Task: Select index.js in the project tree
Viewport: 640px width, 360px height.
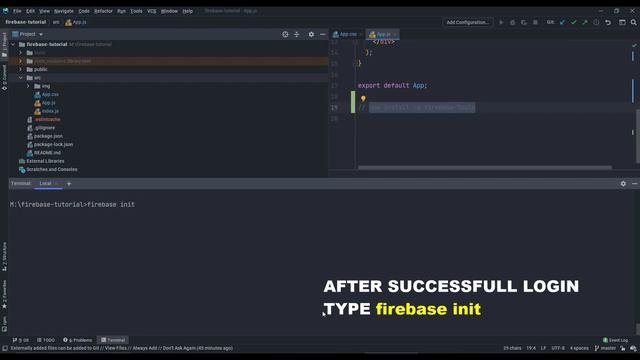Action: 50,111
